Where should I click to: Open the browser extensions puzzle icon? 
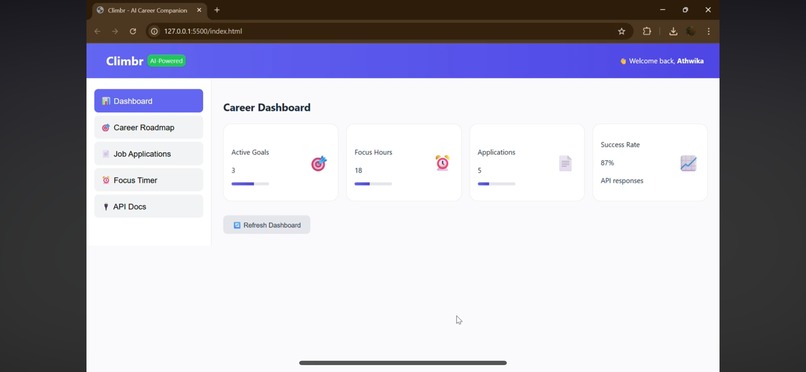647,31
